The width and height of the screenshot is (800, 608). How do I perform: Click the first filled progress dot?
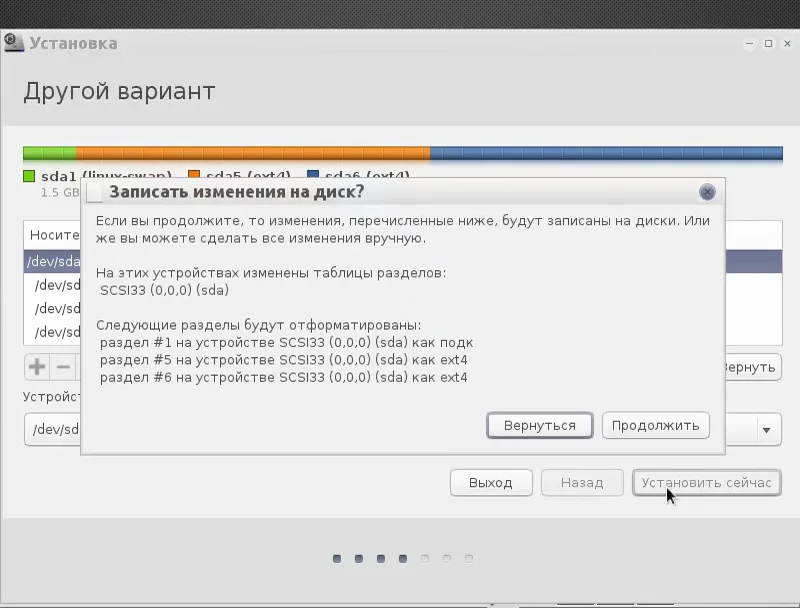coord(337,559)
